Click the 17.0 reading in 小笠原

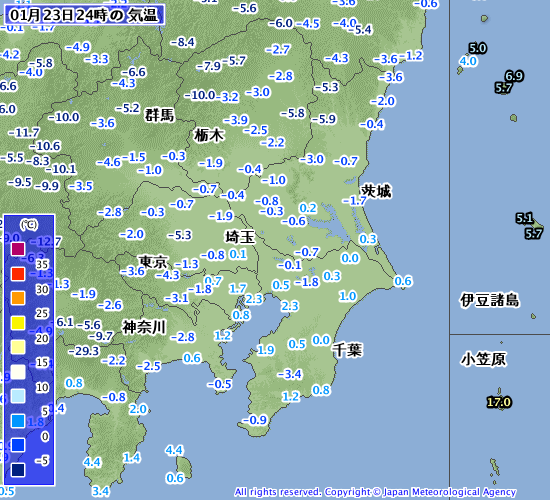499,402
